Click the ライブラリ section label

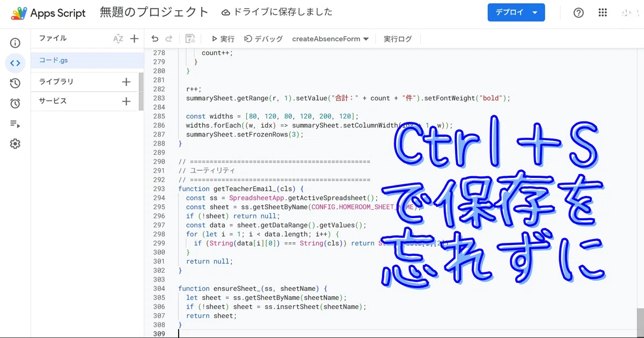[x=56, y=82]
